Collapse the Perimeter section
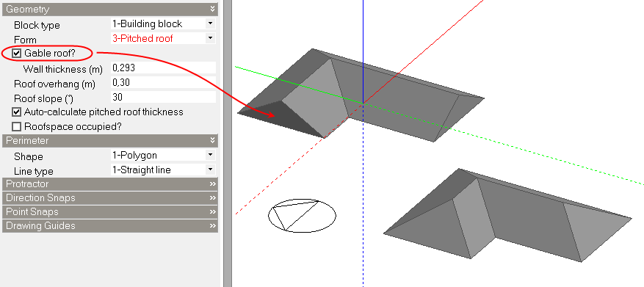Image resolution: width=644 pixels, height=287 pixels. [x=212, y=140]
